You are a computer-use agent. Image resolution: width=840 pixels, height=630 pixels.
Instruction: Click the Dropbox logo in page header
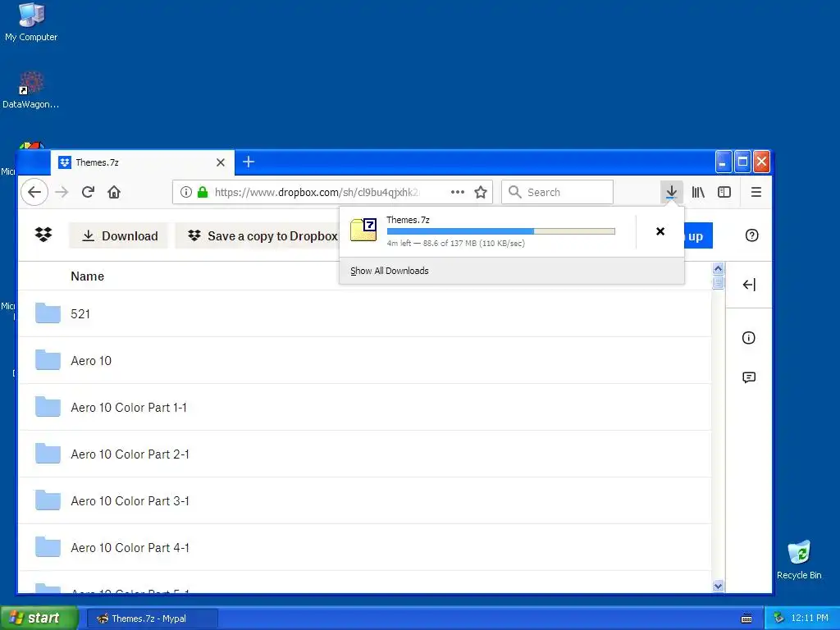[x=43, y=235]
